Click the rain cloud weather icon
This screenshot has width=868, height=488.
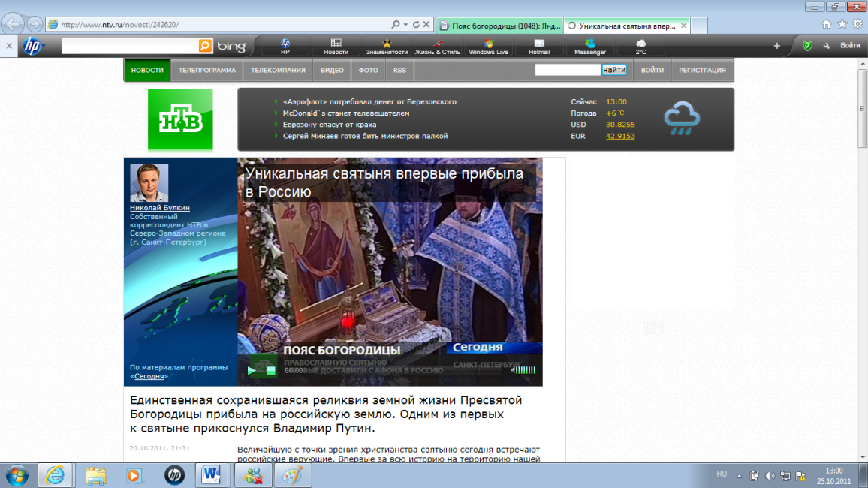pyautogui.click(x=682, y=119)
